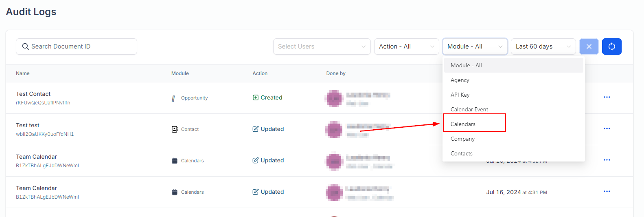The width and height of the screenshot is (644, 217).
Task: Click the clear filters X button
Action: point(589,46)
